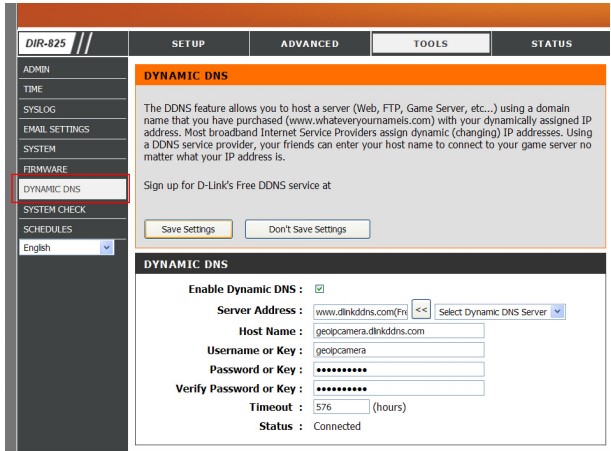This screenshot has width=611, height=451.
Task: Click the DIR-825 model logo
Action: (x=47, y=43)
